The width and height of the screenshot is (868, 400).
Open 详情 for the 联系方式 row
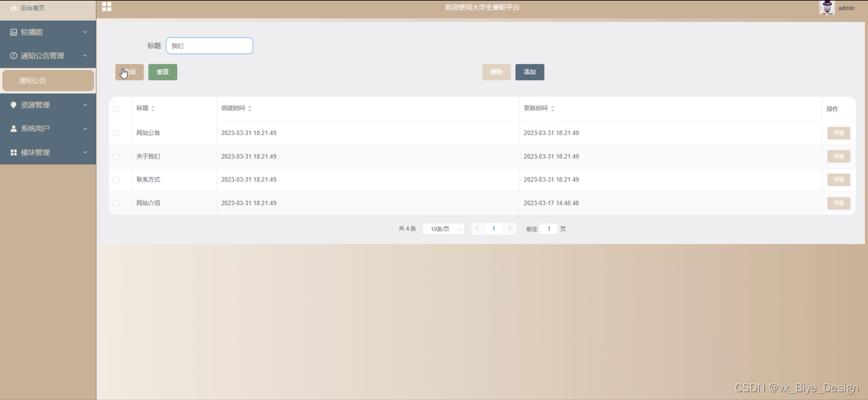point(838,180)
